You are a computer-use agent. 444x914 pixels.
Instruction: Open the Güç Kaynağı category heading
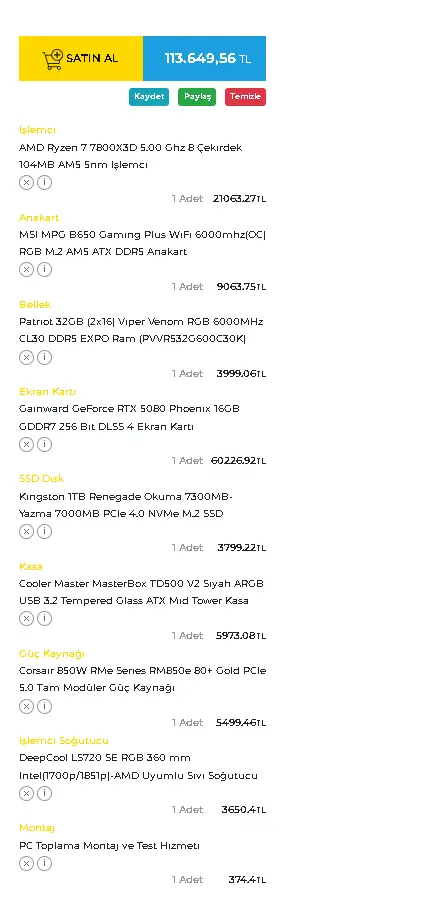point(52,653)
